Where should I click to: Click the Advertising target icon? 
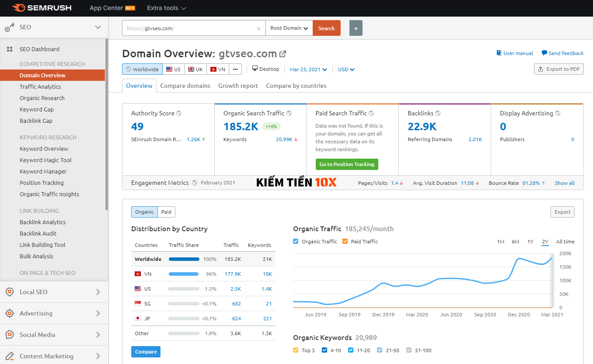[10, 313]
